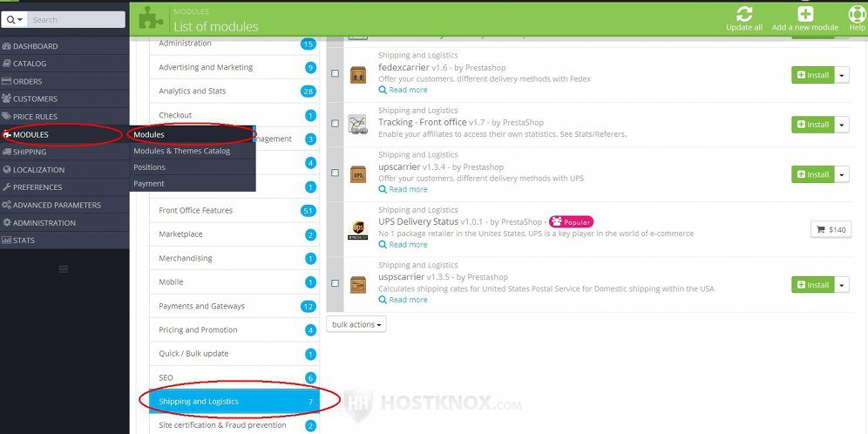Click inside the Search input field
The width and height of the screenshot is (868, 434).
coord(77,19)
